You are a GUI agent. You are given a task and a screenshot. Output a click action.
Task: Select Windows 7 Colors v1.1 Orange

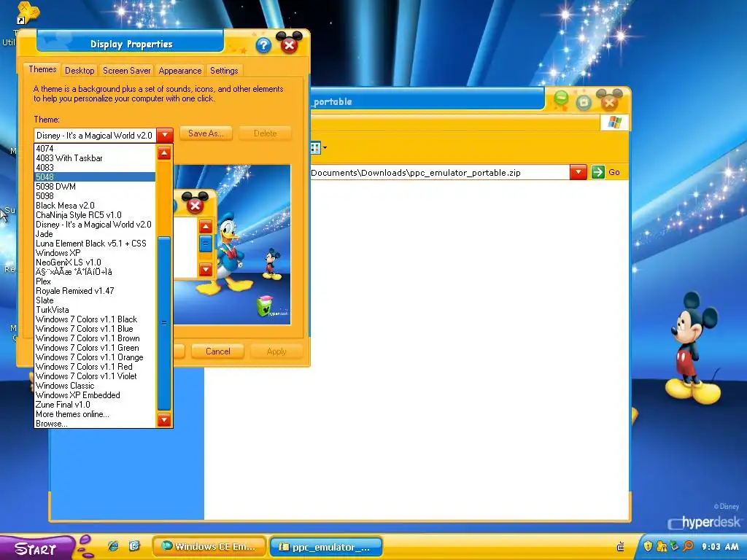coord(96,357)
